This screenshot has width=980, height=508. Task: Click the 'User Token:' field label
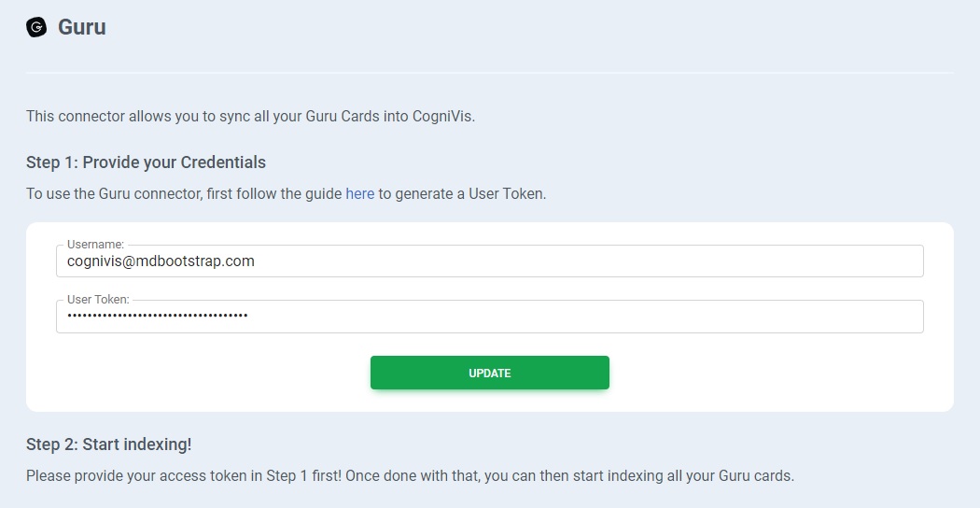[98, 300]
